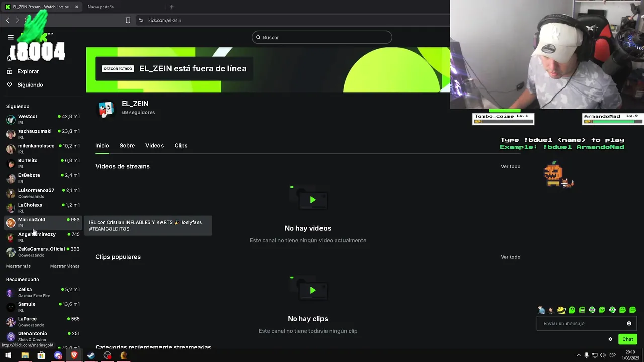Screen dimensions: 644x362
Task: Open a new browser tab with the plus
Action: (x=172, y=7)
